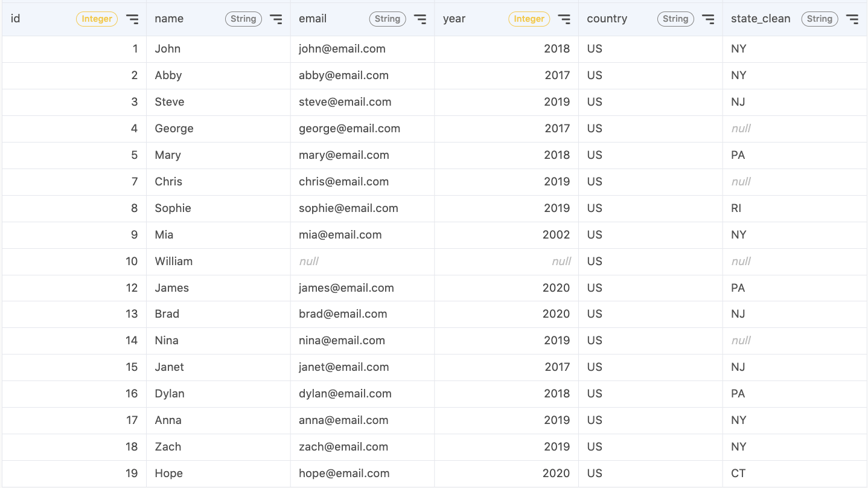
Task: Open the name column filter menu icon
Action: pyautogui.click(x=276, y=19)
